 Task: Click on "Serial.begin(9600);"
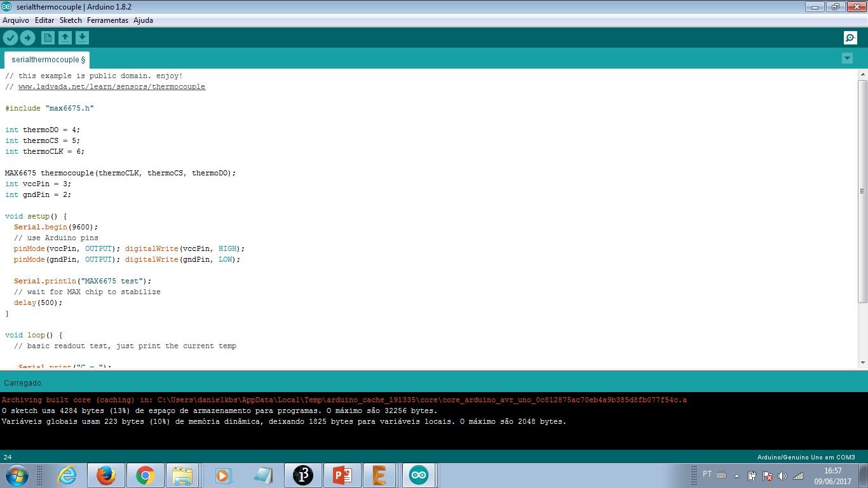[x=56, y=227]
